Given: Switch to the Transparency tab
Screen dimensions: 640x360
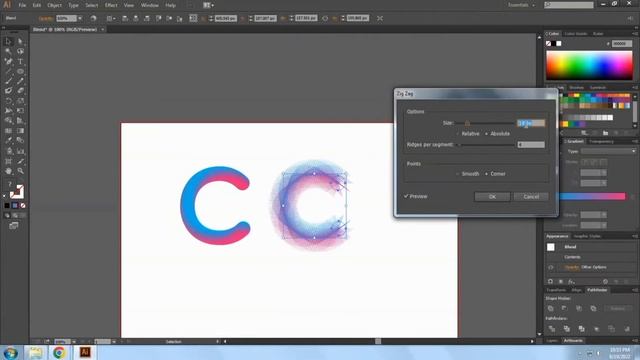Looking at the screenshot, I should (601, 141).
